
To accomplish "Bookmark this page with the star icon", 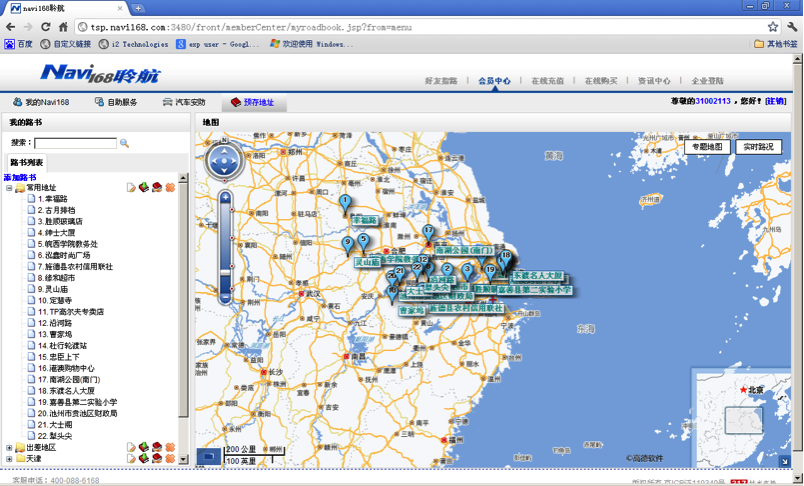I will [773, 27].
